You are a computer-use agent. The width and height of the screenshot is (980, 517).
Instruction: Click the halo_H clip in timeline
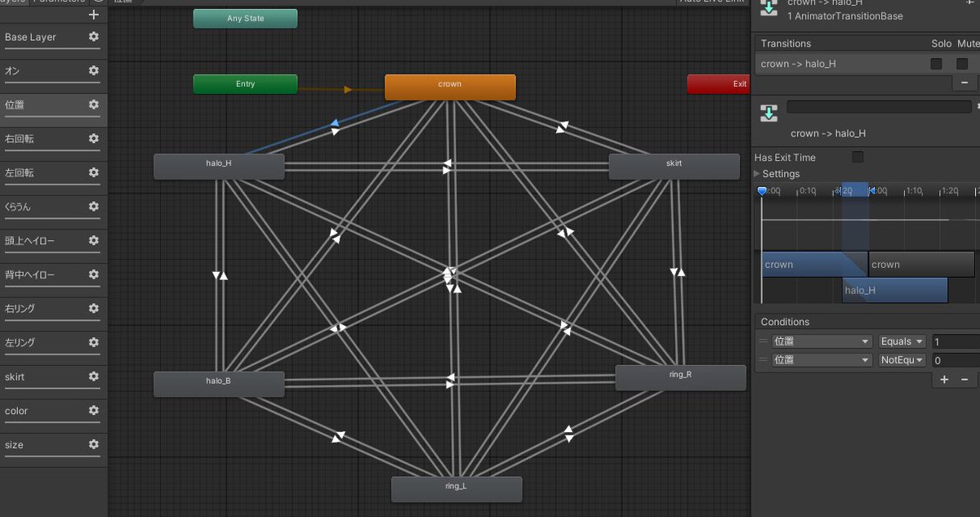[895, 291]
